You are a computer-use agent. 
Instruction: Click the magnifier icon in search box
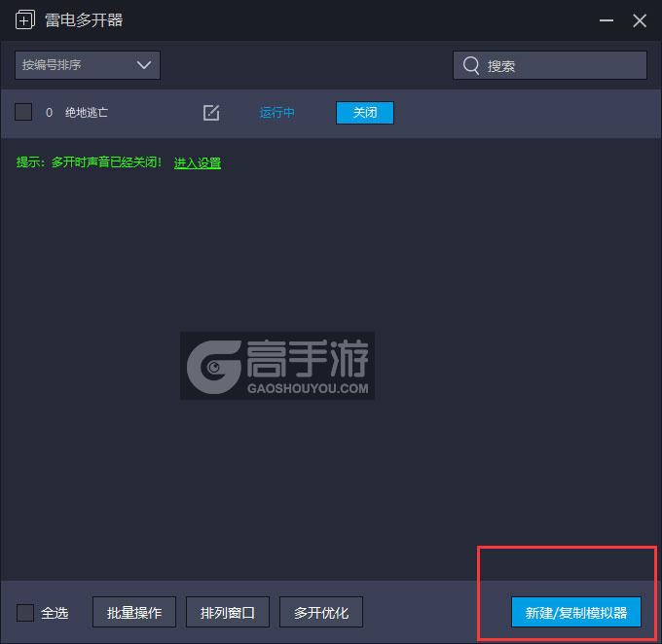pyautogui.click(x=471, y=65)
